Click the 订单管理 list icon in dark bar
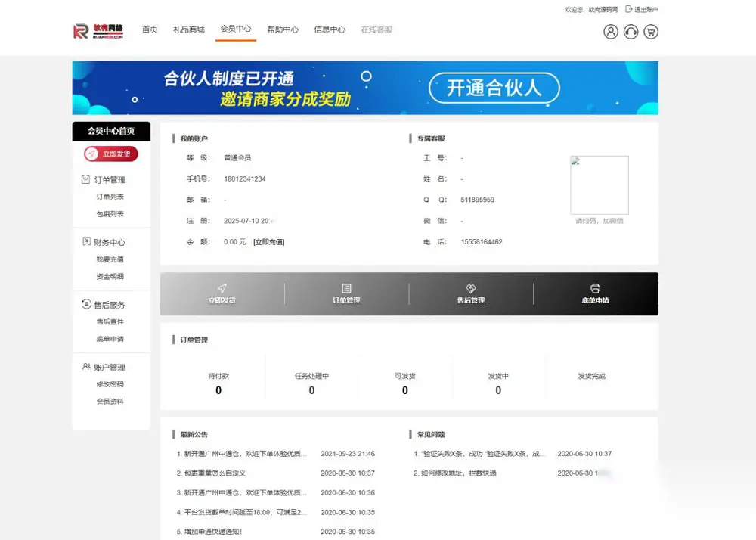The width and height of the screenshot is (756, 540). [346, 288]
